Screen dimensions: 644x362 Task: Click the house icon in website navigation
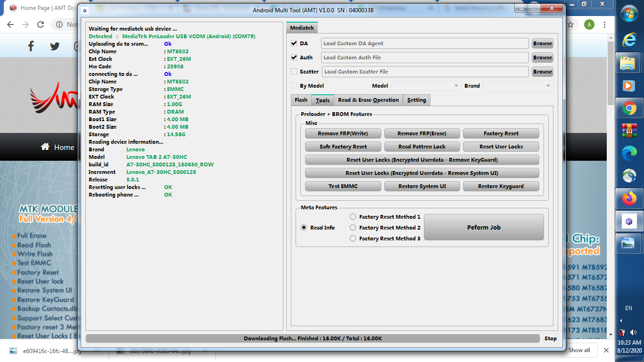pyautogui.click(x=45, y=147)
